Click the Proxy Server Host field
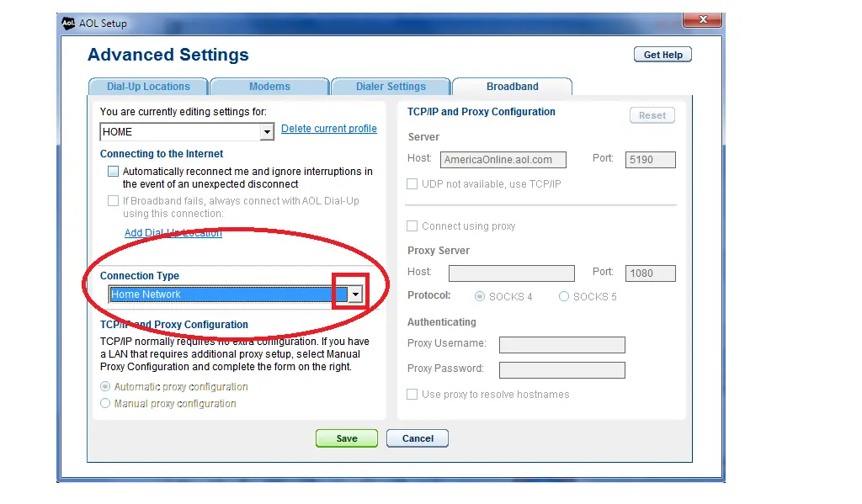The height and width of the screenshot is (504, 862). (512, 273)
